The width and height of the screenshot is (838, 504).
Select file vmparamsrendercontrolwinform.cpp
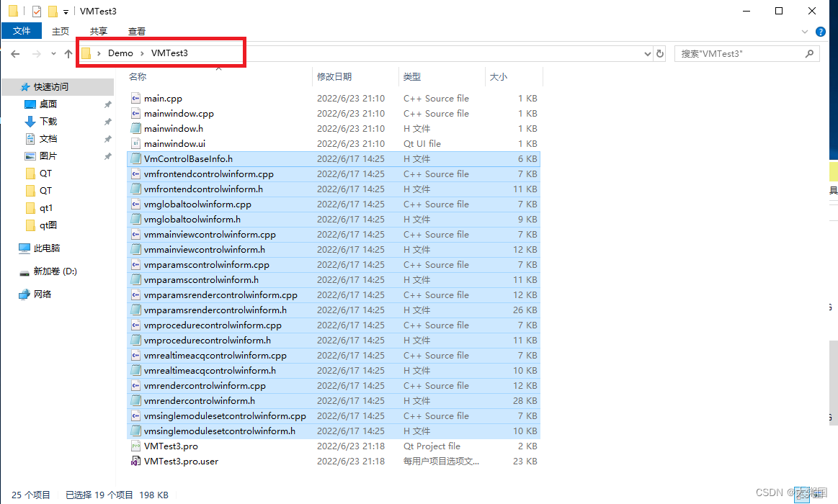(334, 294)
